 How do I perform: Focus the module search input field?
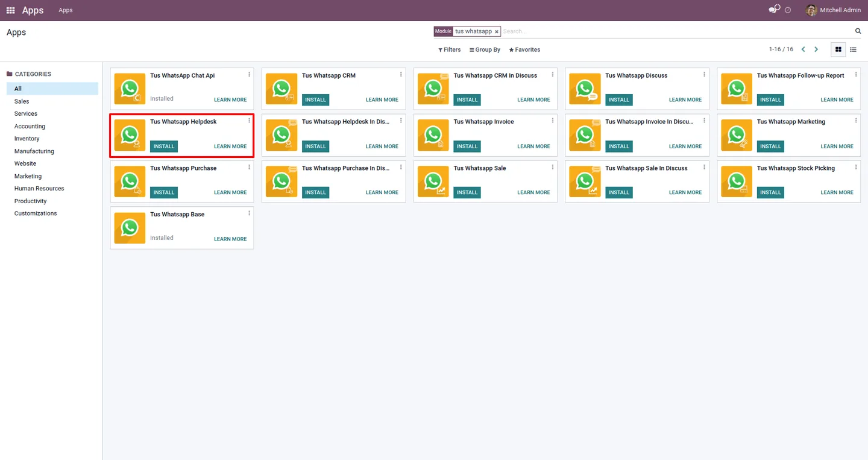tap(676, 31)
